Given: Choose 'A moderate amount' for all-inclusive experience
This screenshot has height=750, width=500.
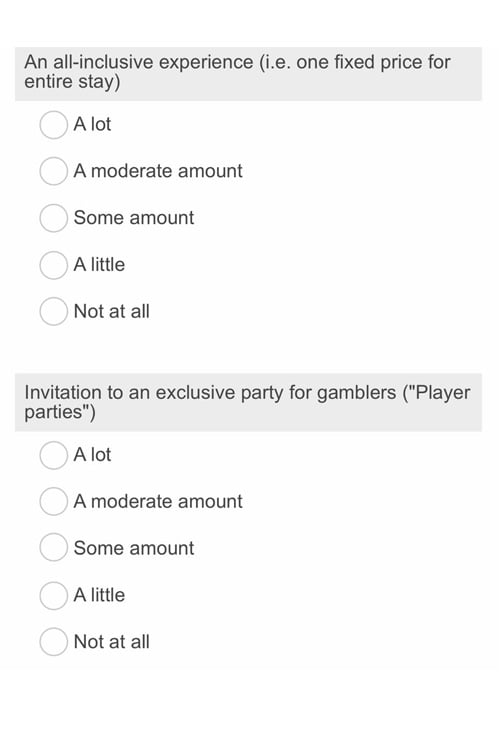Looking at the screenshot, I should point(53,171).
